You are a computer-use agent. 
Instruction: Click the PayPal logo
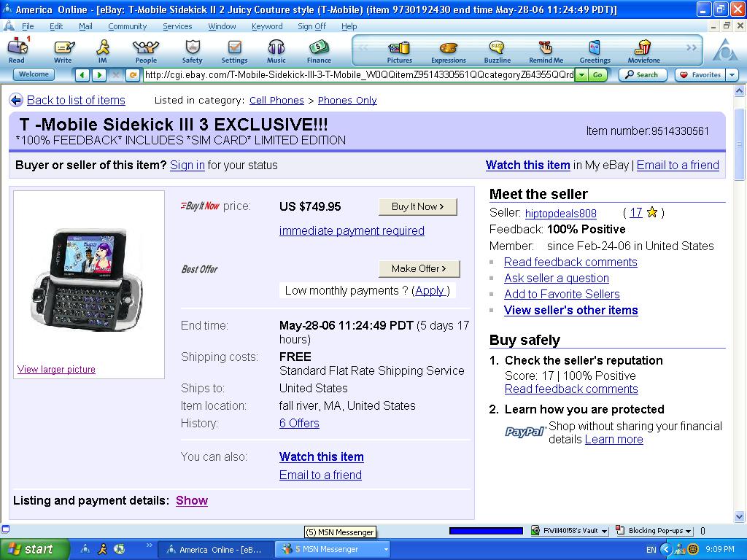[525, 432]
